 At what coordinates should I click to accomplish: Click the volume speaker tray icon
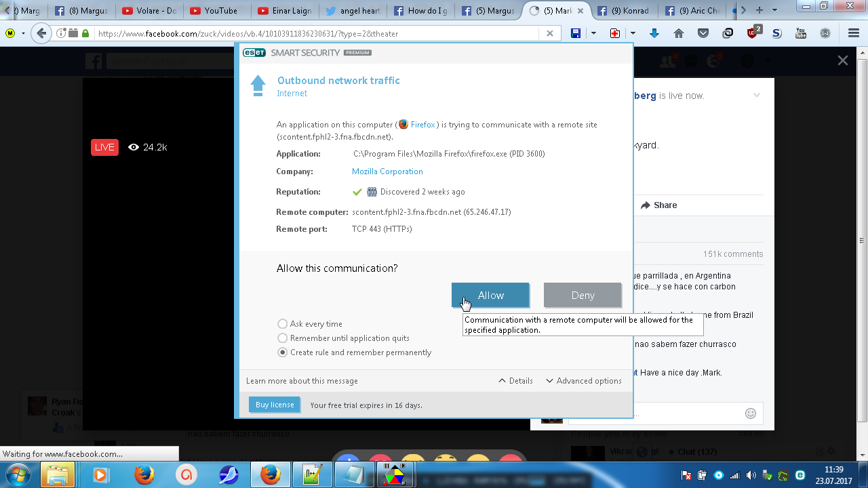point(751,475)
